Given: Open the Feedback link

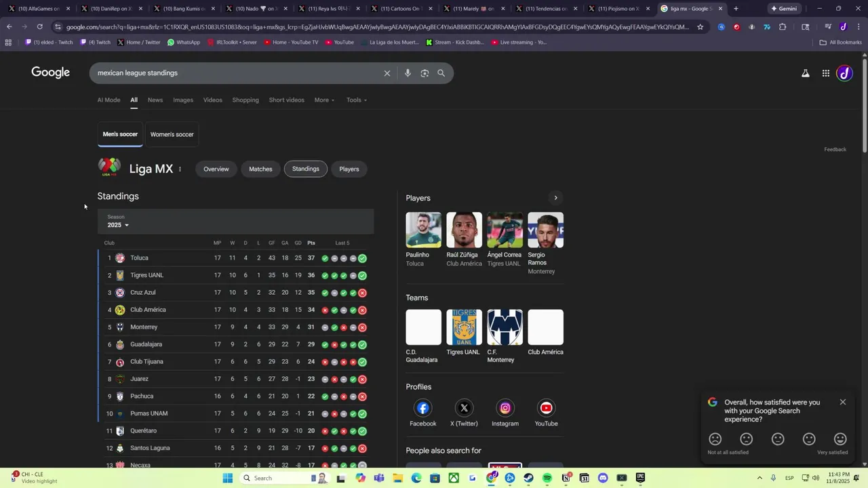Looking at the screenshot, I should 835,149.
